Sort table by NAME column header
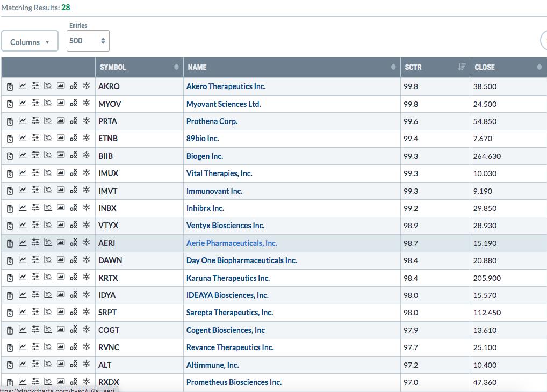 point(291,67)
